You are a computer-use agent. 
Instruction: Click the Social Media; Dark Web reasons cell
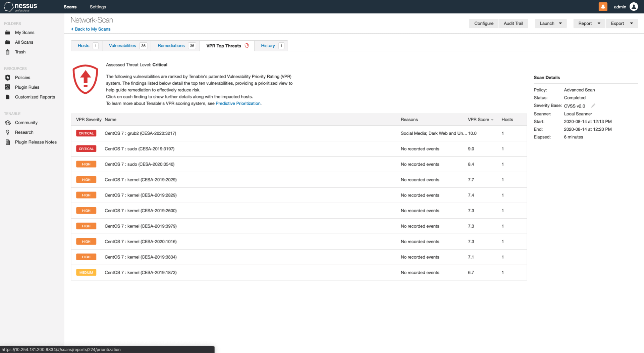point(434,133)
